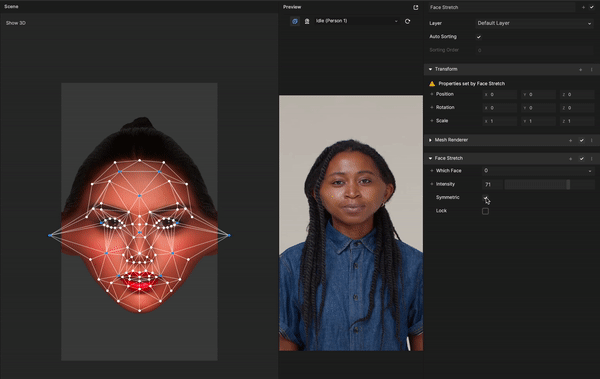Click the Position Y field
The width and height of the screenshot is (600, 379).
point(538,95)
